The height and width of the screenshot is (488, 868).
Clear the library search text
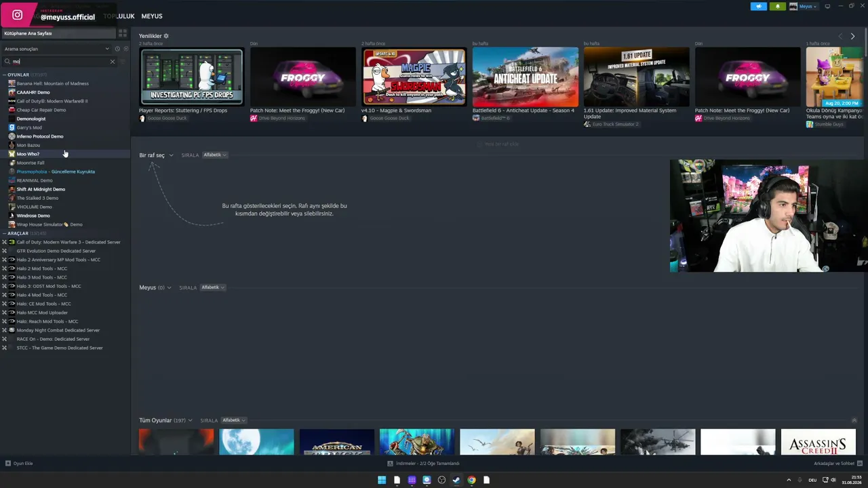coord(113,62)
